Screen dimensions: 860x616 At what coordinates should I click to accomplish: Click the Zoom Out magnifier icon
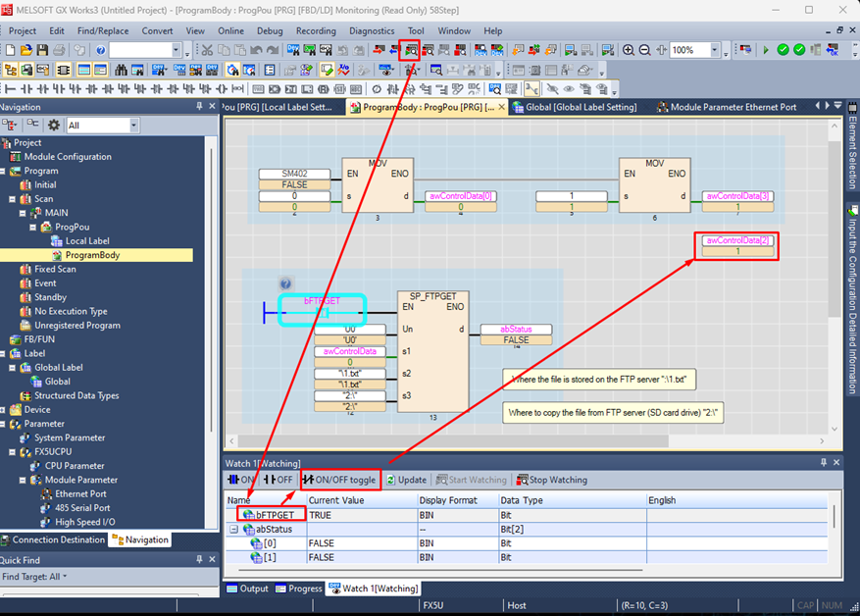(645, 50)
